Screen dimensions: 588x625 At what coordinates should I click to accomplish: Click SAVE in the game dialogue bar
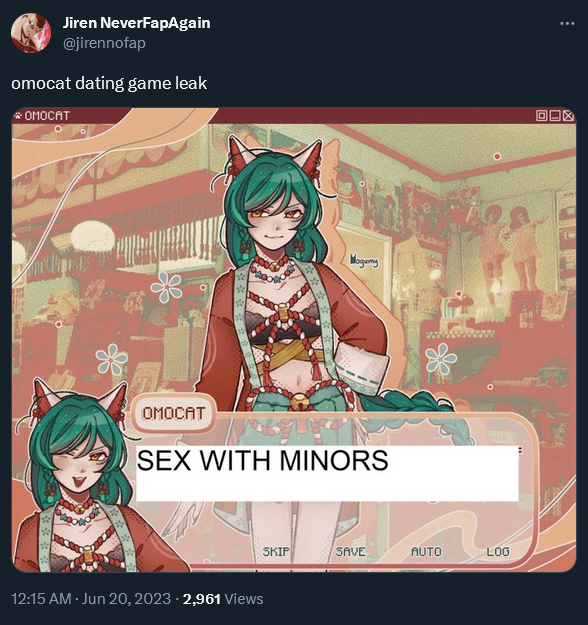click(350, 551)
